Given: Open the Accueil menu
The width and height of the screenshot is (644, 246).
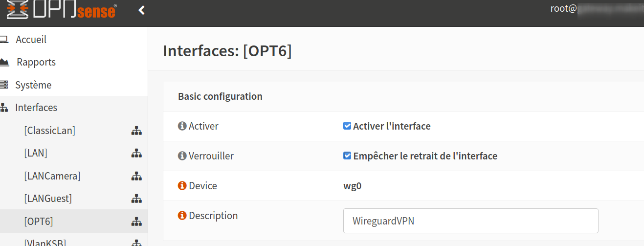Looking at the screenshot, I should pyautogui.click(x=31, y=40).
